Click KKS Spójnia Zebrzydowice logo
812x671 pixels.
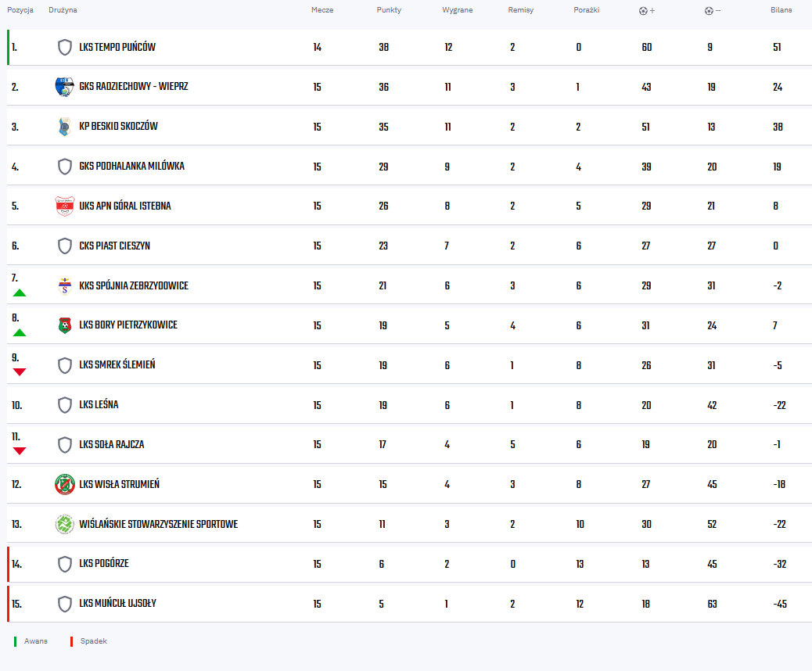coord(64,286)
